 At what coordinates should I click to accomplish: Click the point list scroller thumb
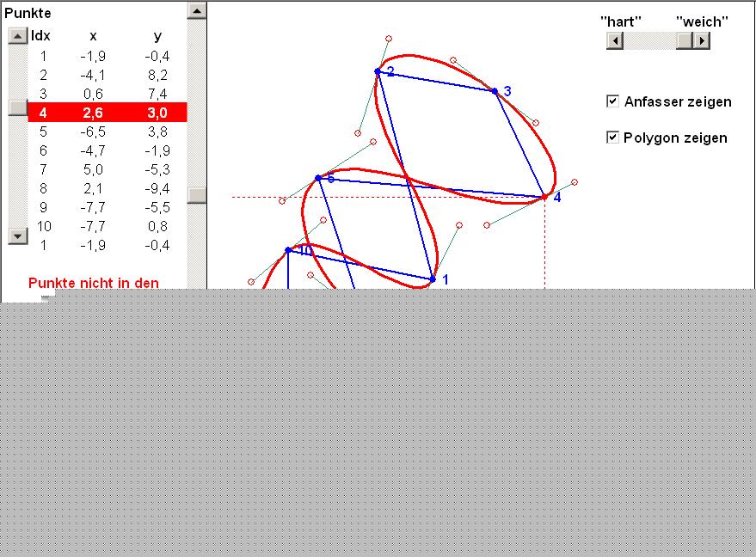[x=17, y=107]
